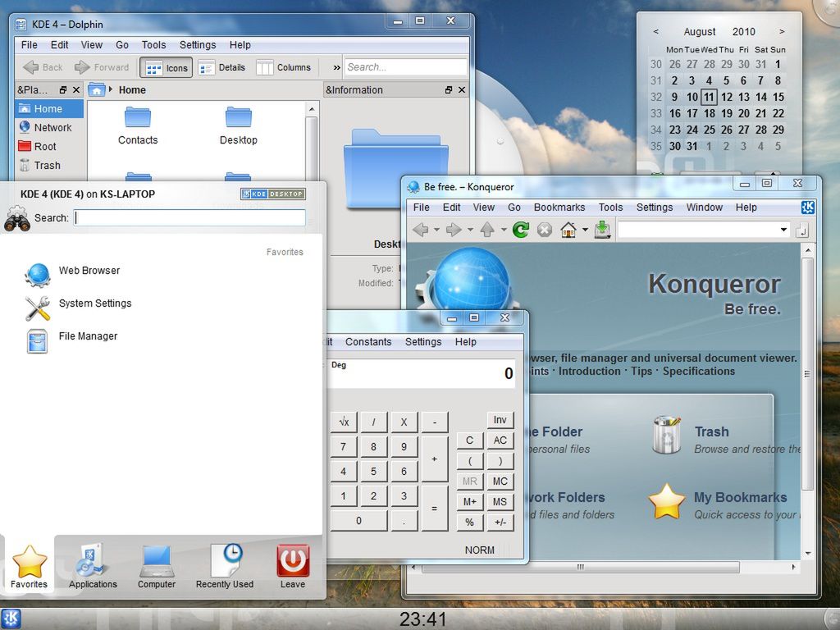Switch Dolphin to Icons view
Image resolution: width=840 pixels, height=630 pixels.
166,68
